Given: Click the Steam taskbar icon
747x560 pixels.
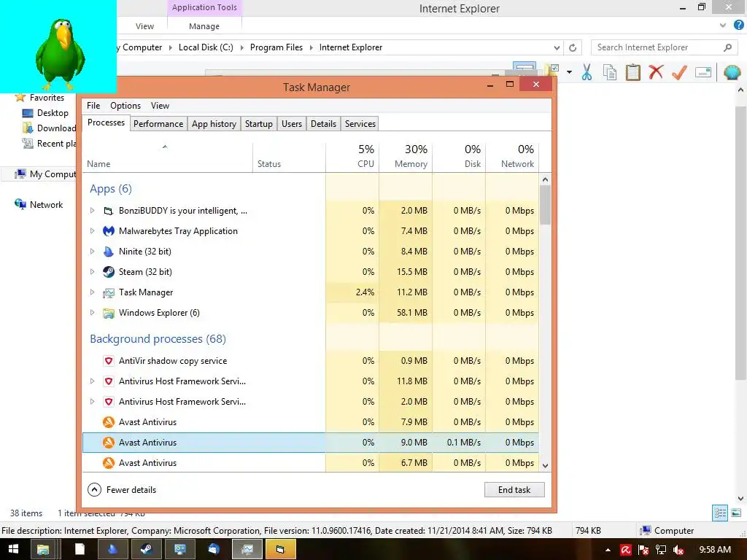Looking at the screenshot, I should [x=146, y=549].
